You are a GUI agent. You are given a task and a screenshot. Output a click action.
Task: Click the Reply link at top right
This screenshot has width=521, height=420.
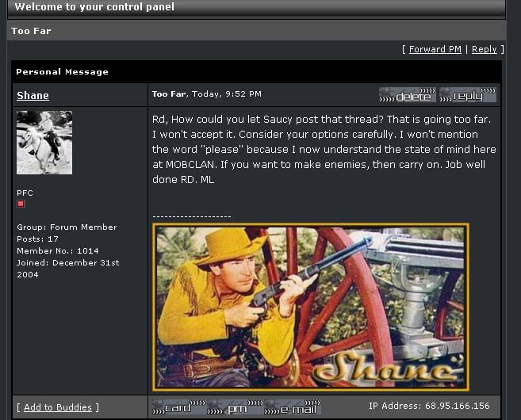pyautogui.click(x=484, y=49)
